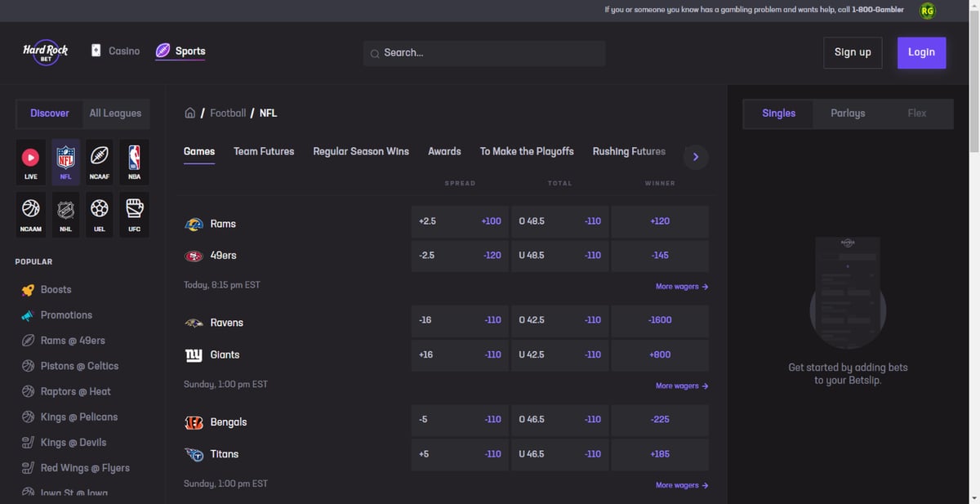Open the Sports section
The width and height of the screenshot is (980, 504).
pyautogui.click(x=180, y=51)
